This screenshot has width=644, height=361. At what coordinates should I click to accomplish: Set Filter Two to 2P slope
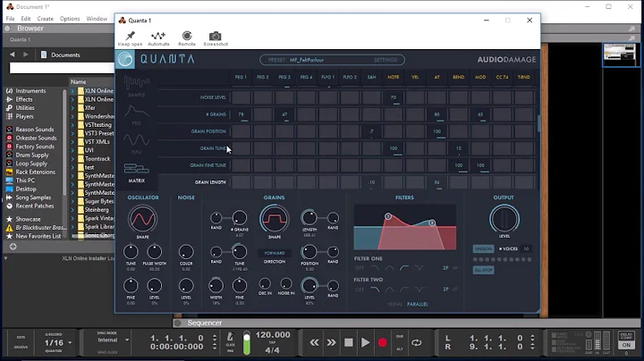pos(445,290)
